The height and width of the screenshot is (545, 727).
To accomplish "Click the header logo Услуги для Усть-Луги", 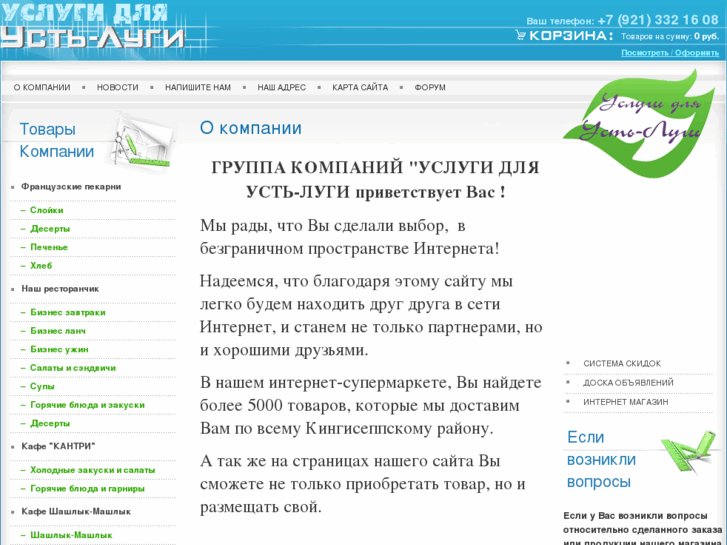I will point(93,27).
